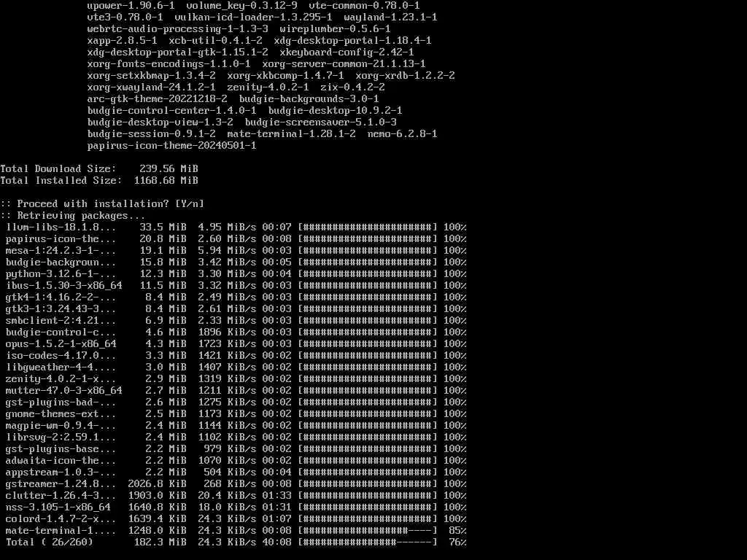Click the colord-1.4.7-2 download row

(236, 518)
